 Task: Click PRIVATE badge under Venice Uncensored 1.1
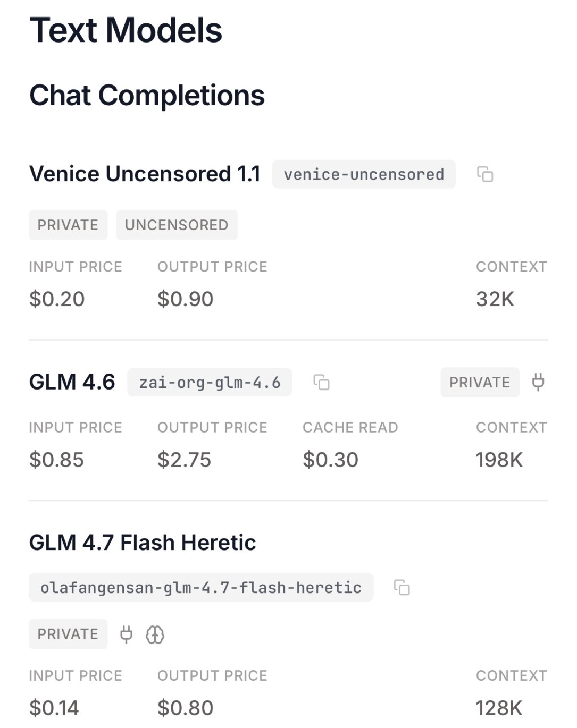click(x=68, y=225)
